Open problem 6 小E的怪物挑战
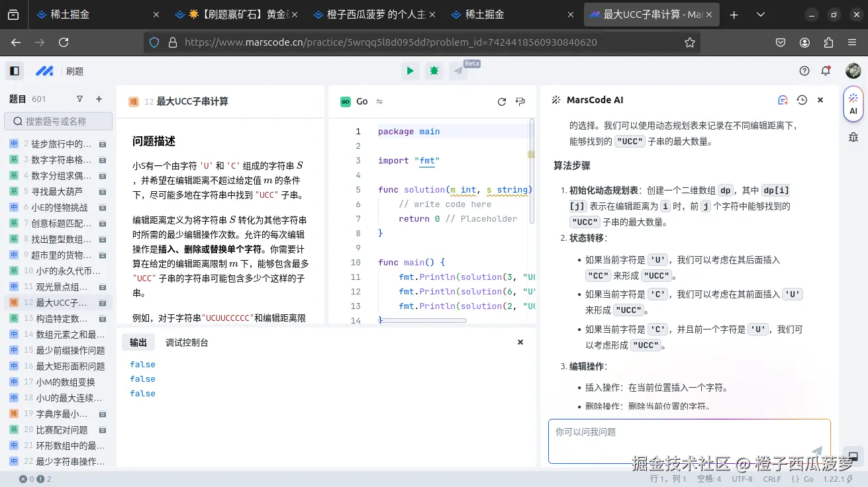 point(58,207)
